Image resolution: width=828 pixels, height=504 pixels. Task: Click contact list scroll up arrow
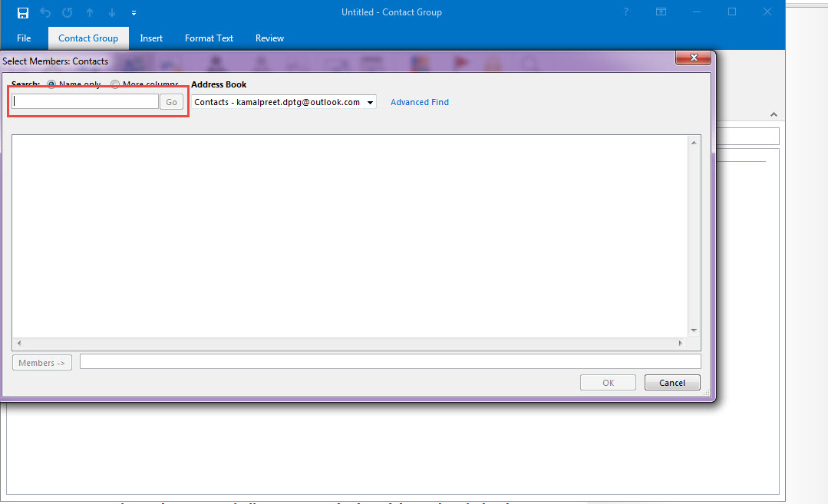pyautogui.click(x=694, y=143)
